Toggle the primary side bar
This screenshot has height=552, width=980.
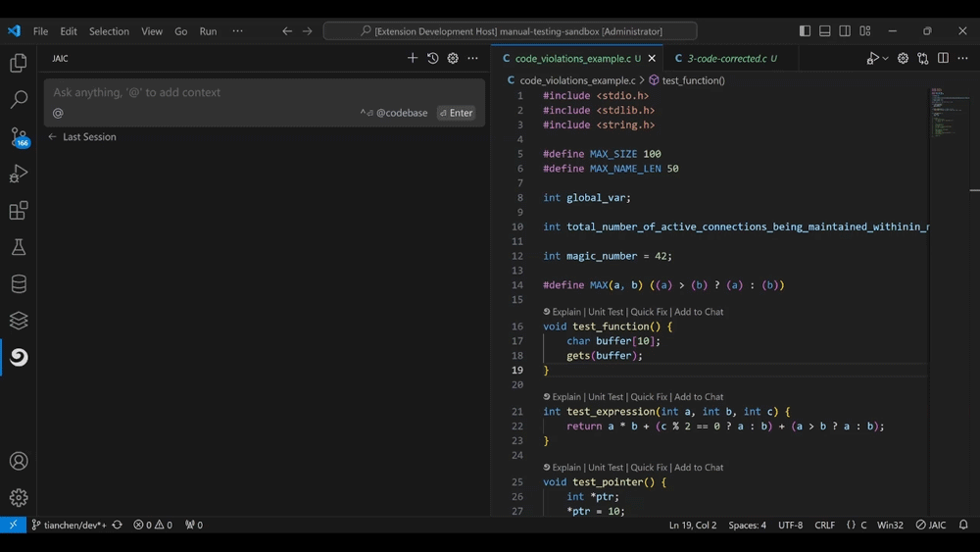click(805, 30)
